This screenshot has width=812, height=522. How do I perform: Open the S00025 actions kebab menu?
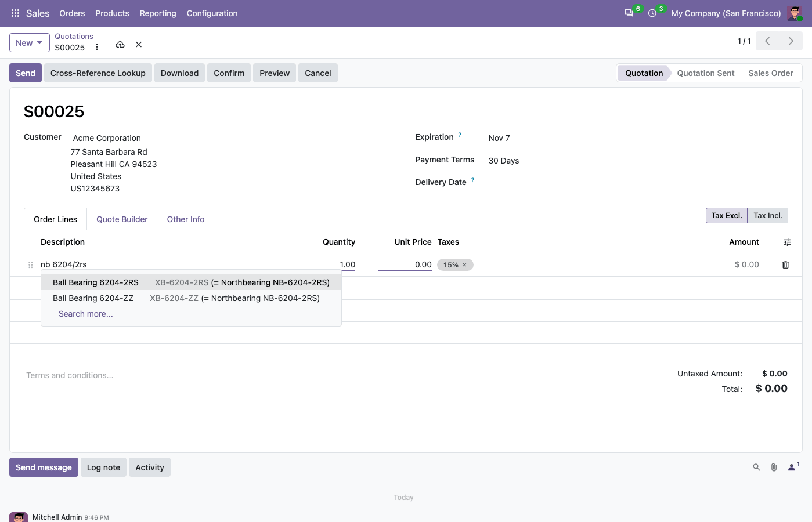pyautogui.click(x=97, y=47)
